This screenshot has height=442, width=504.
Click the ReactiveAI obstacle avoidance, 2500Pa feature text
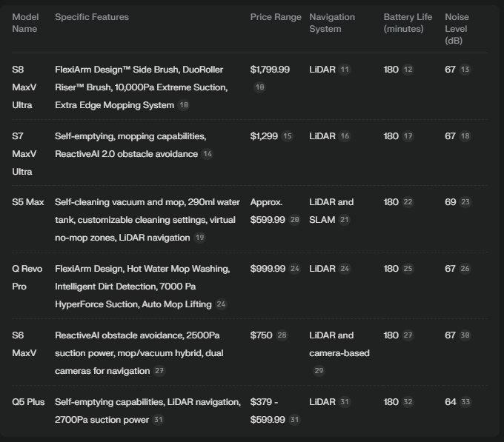tap(137, 335)
